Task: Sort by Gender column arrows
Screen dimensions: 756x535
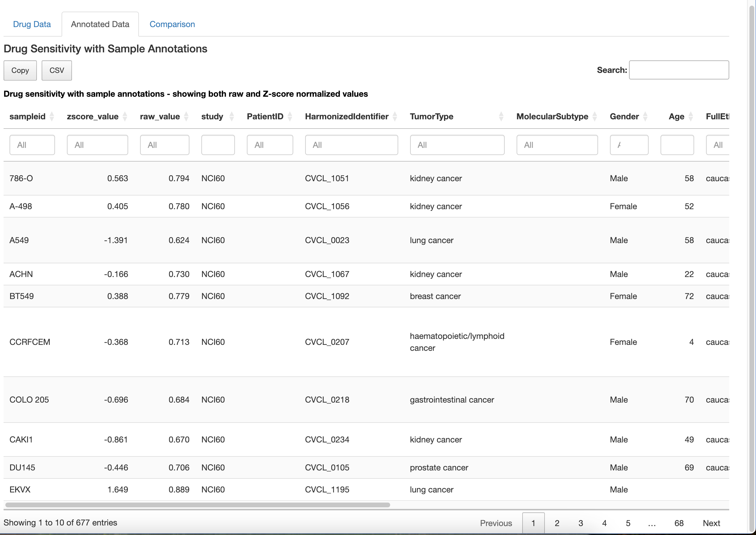Action: (x=645, y=116)
